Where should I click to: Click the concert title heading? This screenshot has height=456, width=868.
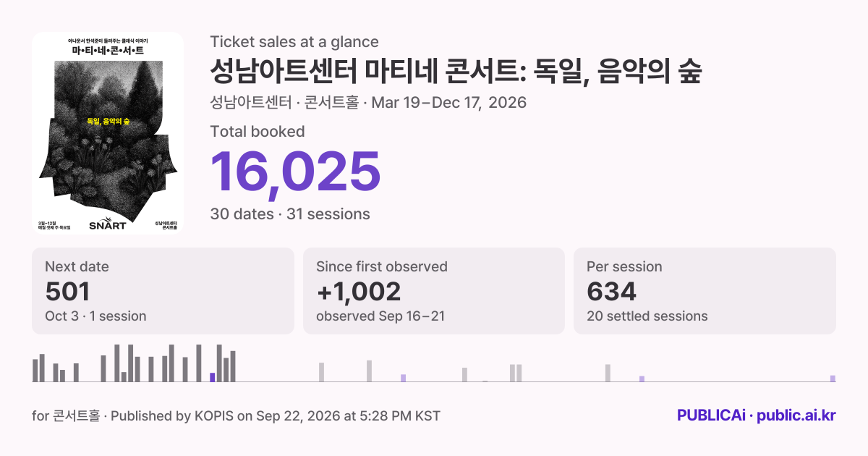point(456,71)
